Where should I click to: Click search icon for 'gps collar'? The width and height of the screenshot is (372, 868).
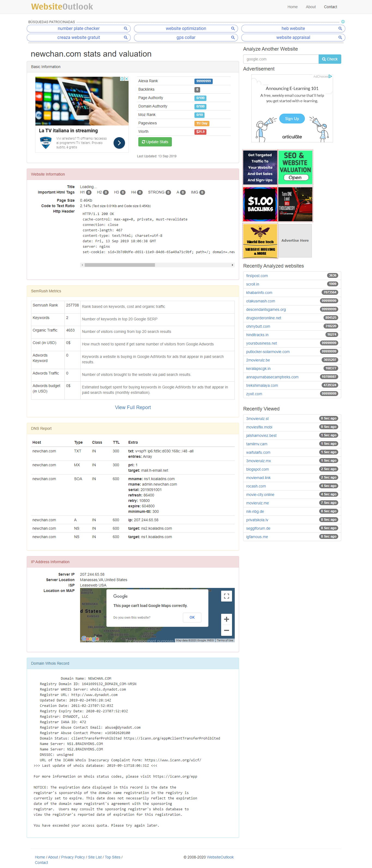[233, 37]
